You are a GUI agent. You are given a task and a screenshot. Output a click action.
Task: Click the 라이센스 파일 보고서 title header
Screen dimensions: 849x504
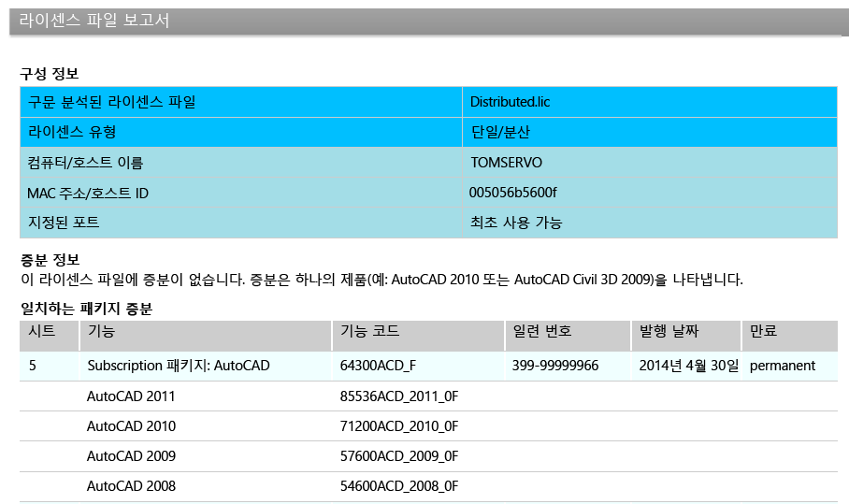point(94,21)
